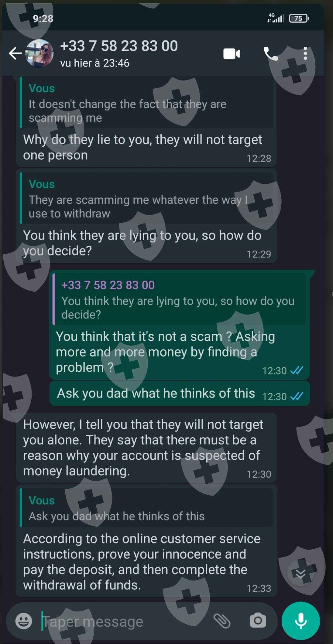Viewport: 333px width, 644px height.
Task: Start a voice call with phone icon
Action: click(270, 54)
